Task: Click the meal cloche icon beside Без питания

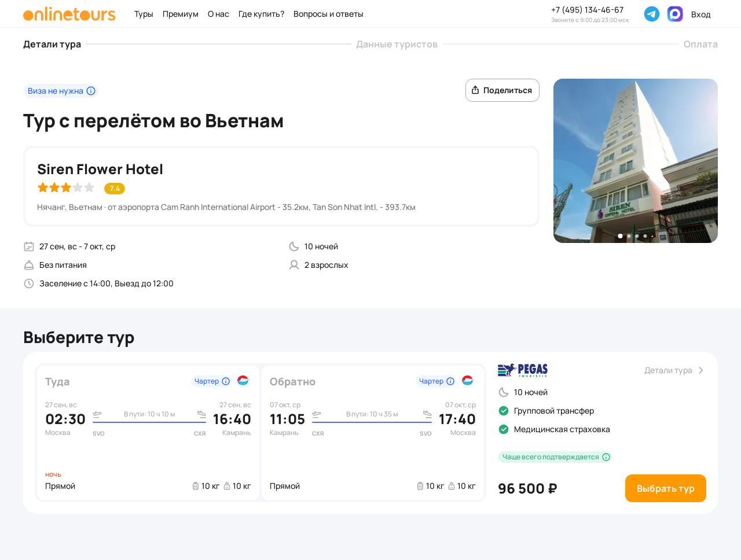Action: pyautogui.click(x=29, y=265)
